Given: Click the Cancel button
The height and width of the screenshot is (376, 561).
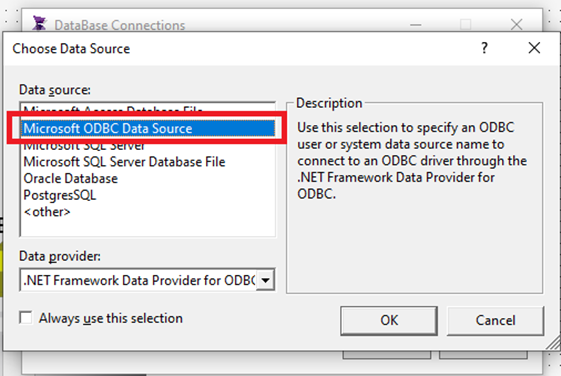Looking at the screenshot, I should pyautogui.click(x=495, y=320).
